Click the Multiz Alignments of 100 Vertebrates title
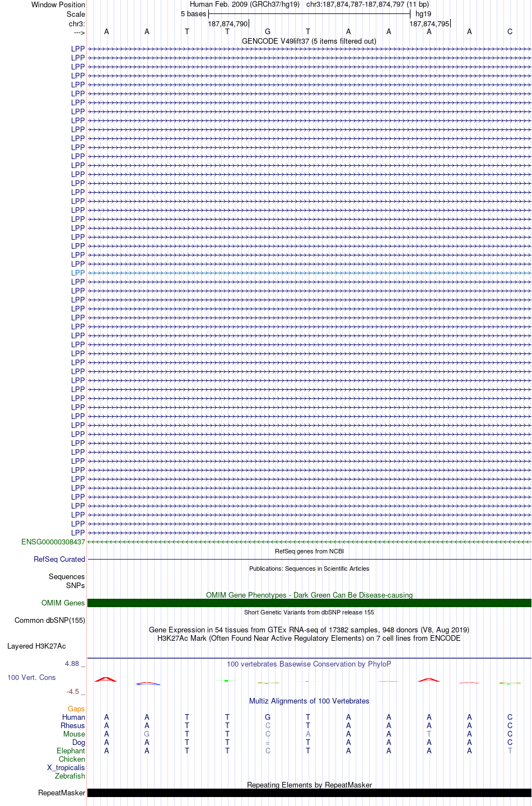Viewport: 532px width, 806px height. click(x=309, y=701)
